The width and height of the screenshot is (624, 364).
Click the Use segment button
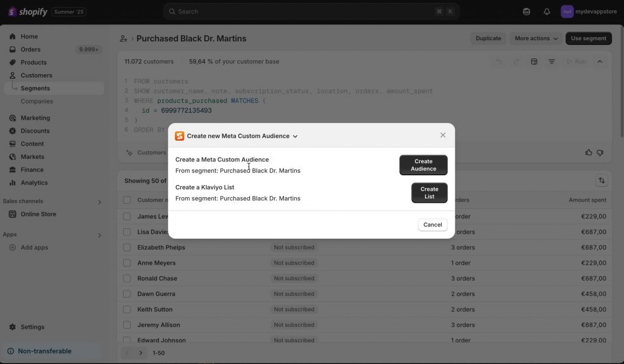589,38
